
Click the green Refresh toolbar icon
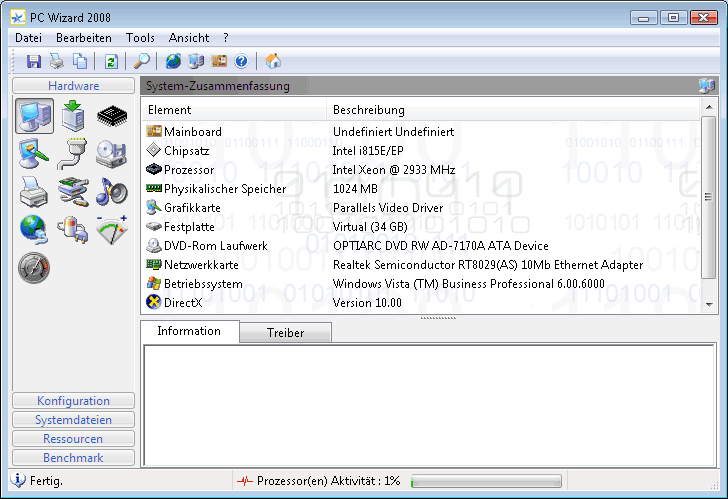[x=111, y=61]
